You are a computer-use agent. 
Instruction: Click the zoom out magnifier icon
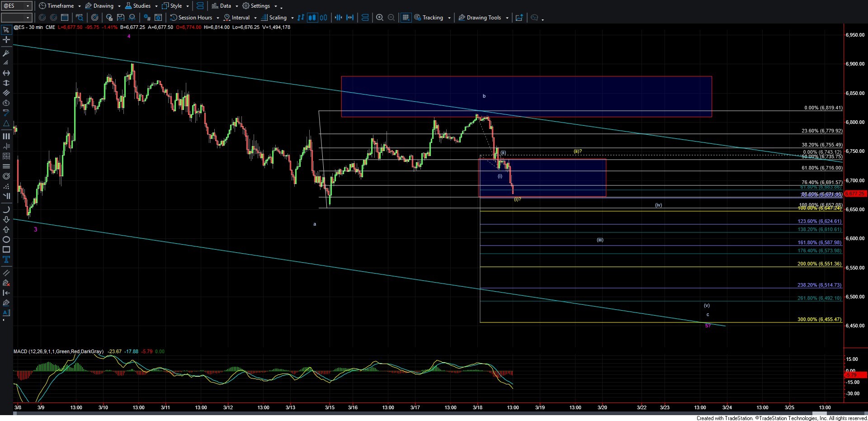pos(392,18)
